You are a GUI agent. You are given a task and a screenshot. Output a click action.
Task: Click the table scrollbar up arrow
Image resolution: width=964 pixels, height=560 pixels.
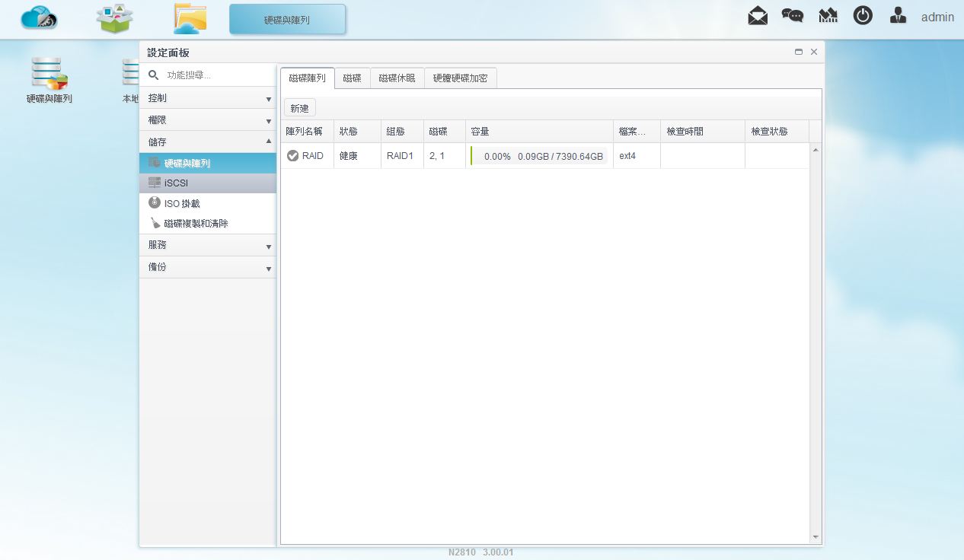tap(816, 149)
